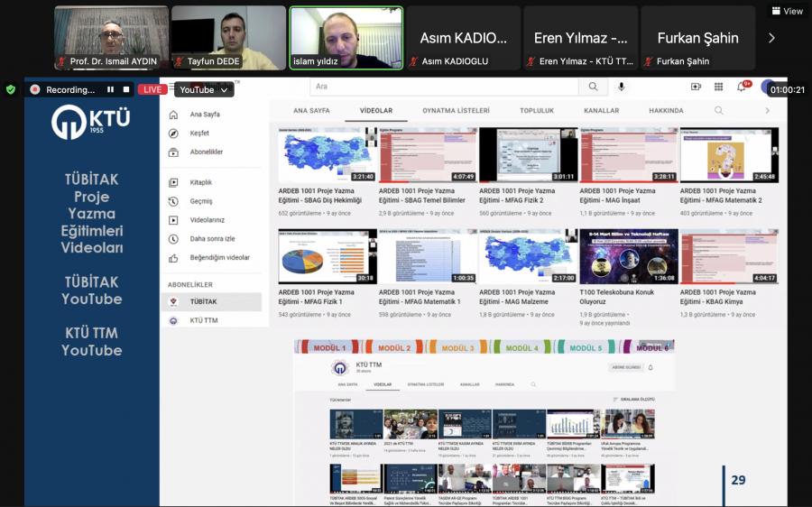
Task: Select TÜBİTAK subscription row text
Action: tap(203, 302)
